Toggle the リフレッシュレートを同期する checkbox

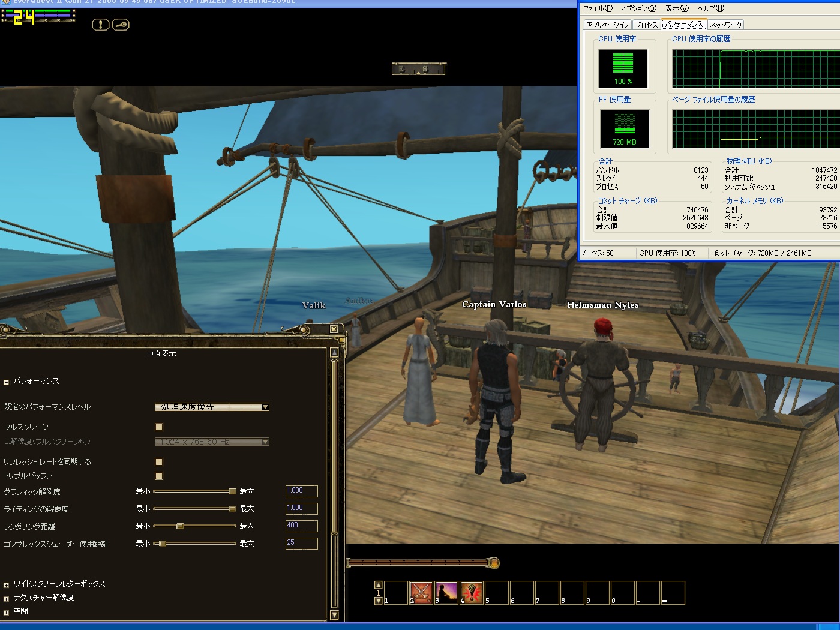point(159,462)
